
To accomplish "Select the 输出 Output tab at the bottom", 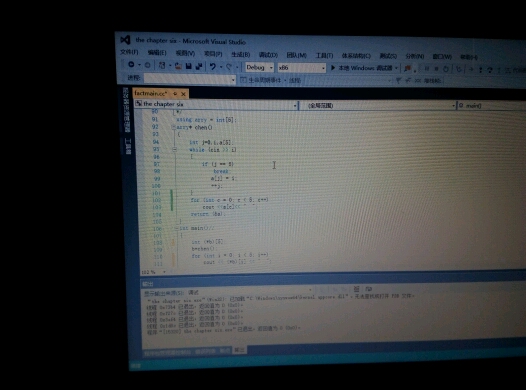I will coord(240,350).
